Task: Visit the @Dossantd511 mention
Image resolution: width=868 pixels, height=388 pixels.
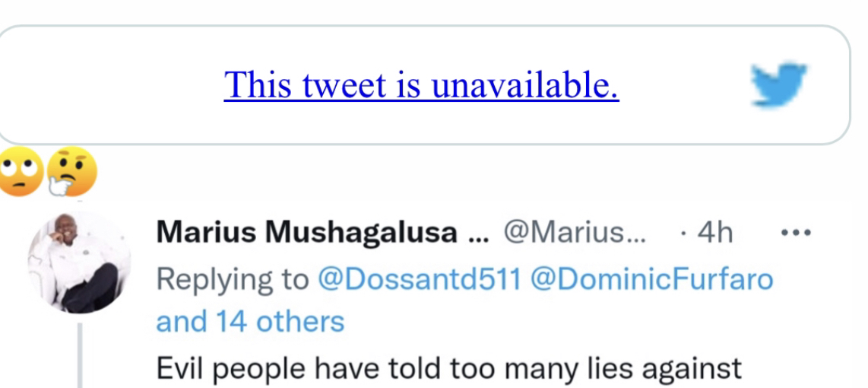Action: tap(418, 279)
